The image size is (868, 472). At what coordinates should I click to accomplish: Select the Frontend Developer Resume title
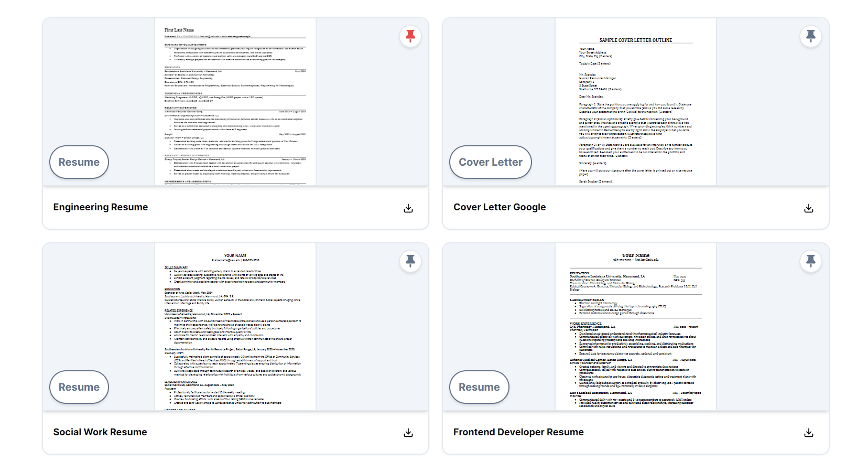518,432
